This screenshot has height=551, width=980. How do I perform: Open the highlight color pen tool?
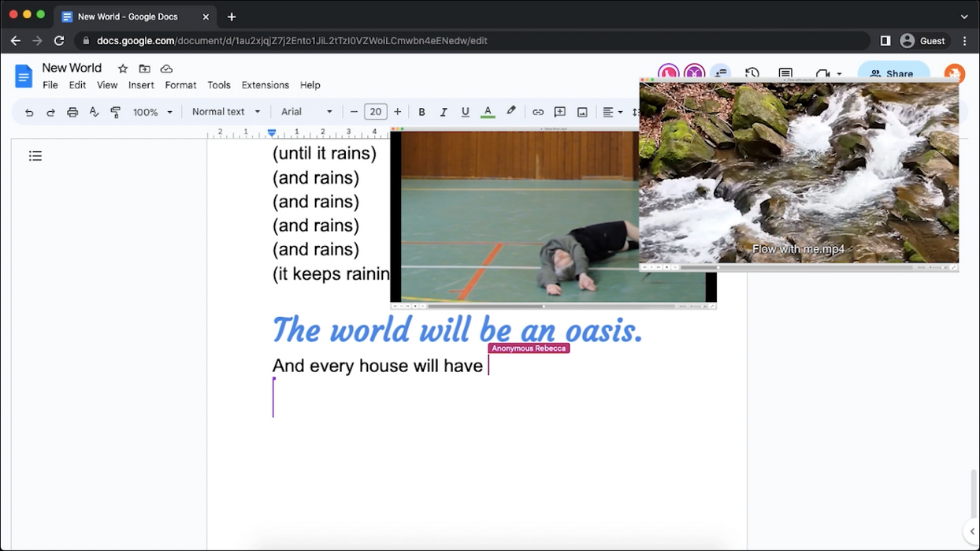tap(511, 112)
